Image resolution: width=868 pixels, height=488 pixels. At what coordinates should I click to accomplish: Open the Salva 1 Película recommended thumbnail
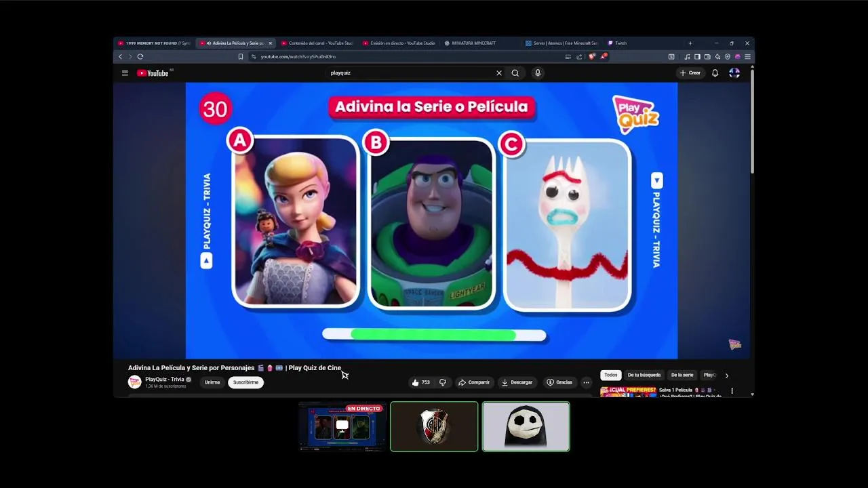[x=628, y=391]
